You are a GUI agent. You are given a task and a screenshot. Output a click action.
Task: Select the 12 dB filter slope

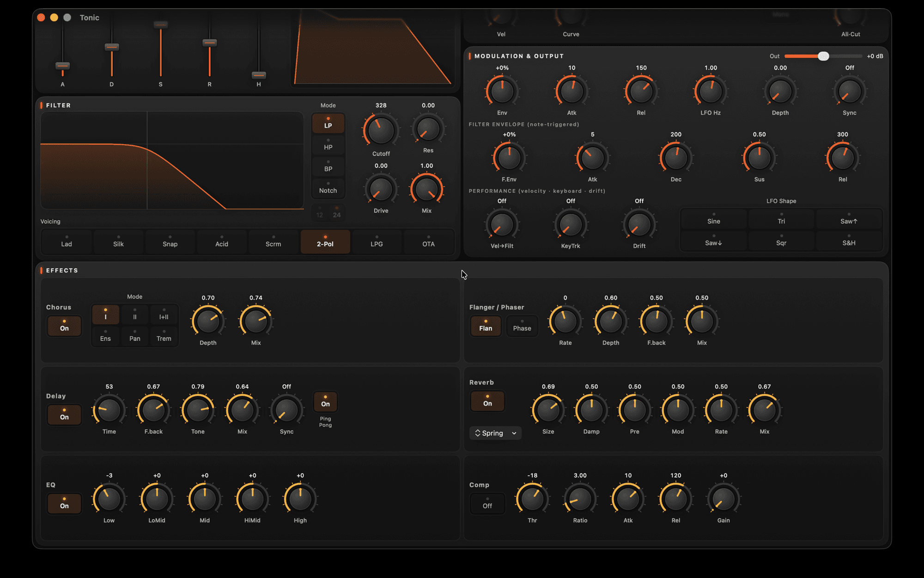[320, 213]
